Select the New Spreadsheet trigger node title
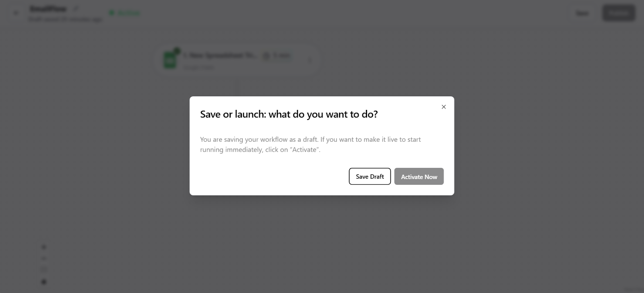Viewport: 644px width, 293px height. (x=220, y=56)
